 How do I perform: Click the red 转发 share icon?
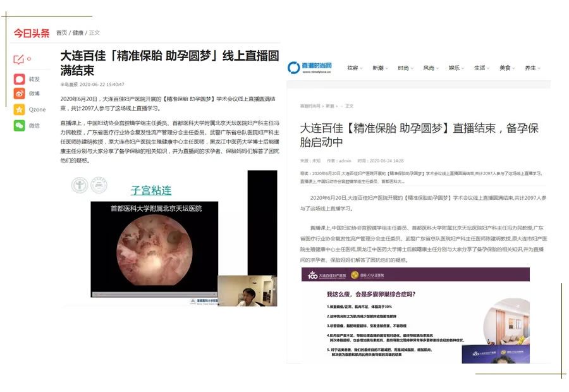click(x=20, y=79)
